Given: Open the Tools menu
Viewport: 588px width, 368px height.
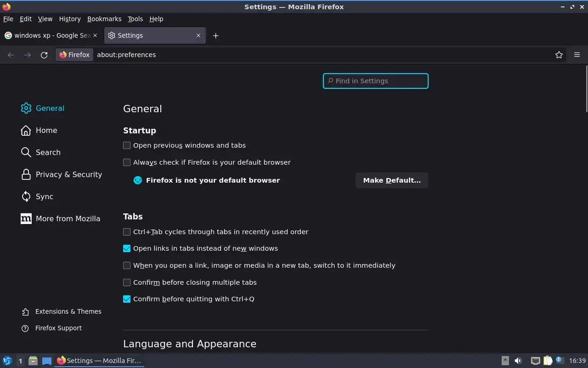Looking at the screenshot, I should pyautogui.click(x=135, y=19).
